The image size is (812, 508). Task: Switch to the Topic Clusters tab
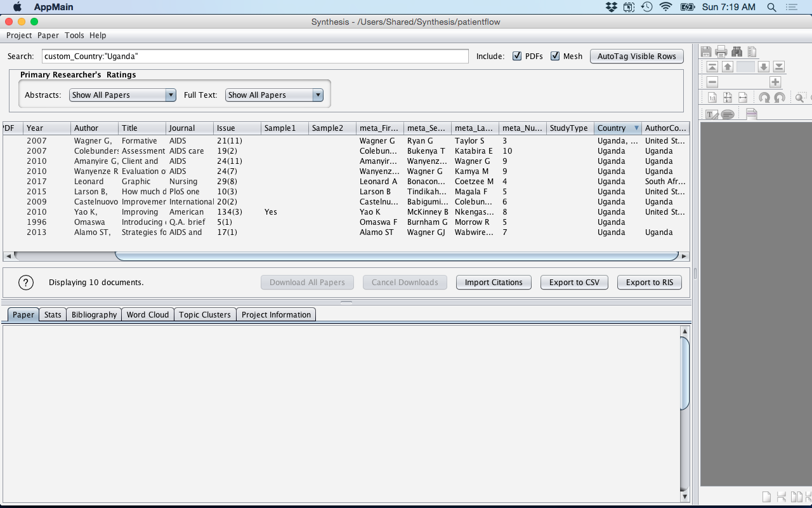click(205, 314)
